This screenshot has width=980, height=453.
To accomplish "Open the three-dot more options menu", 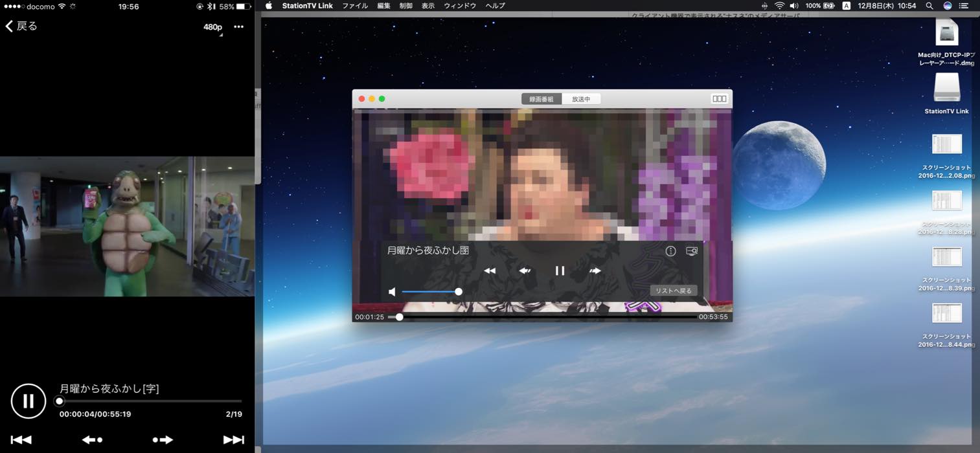I will (239, 27).
